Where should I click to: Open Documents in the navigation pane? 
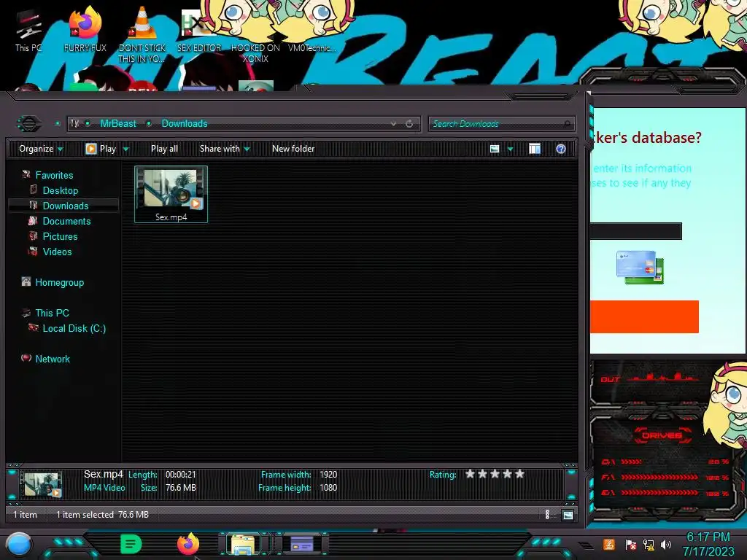(x=66, y=221)
